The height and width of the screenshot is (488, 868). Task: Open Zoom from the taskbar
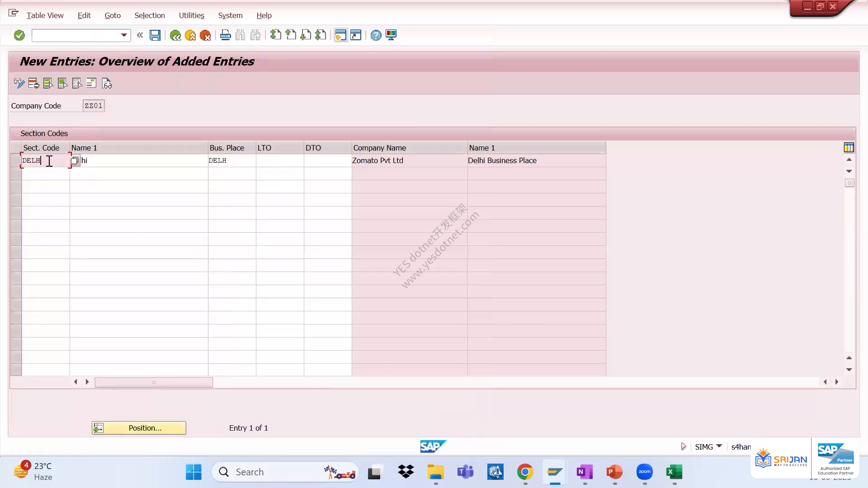tap(644, 472)
